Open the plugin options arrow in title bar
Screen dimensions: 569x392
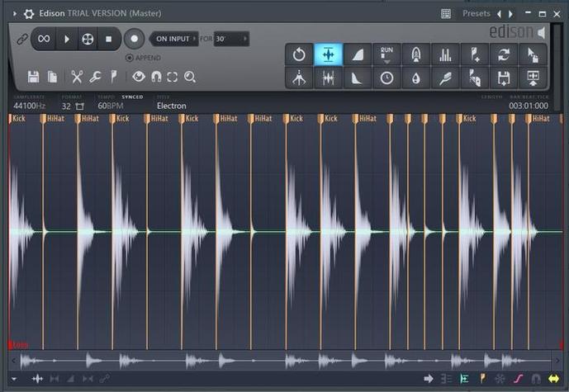point(15,14)
